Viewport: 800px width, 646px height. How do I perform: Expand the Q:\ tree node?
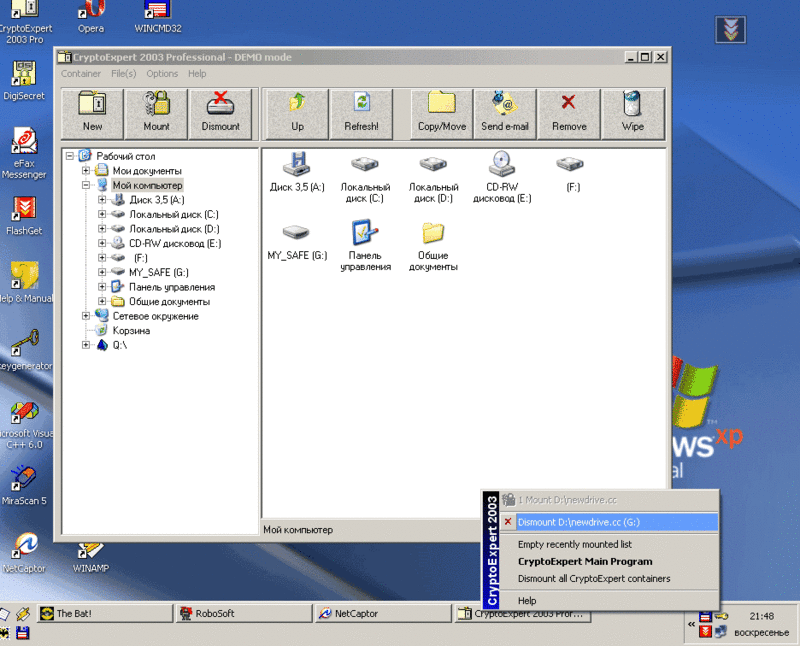coord(86,345)
